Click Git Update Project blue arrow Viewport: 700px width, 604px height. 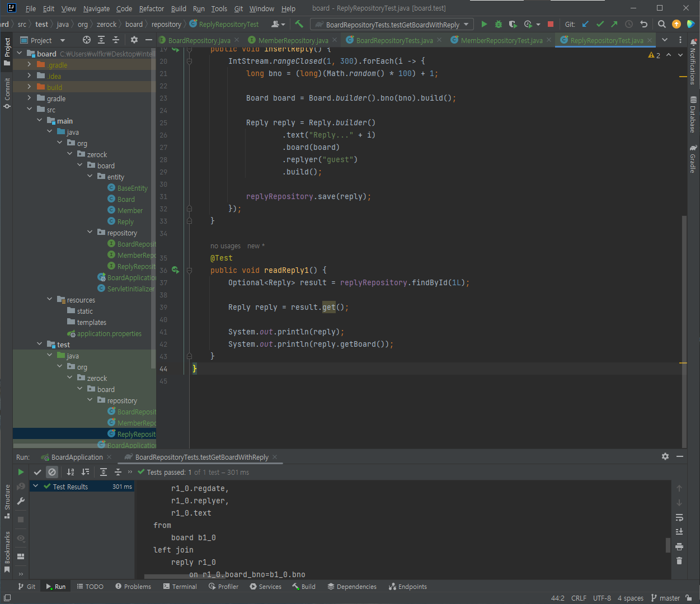click(x=586, y=24)
